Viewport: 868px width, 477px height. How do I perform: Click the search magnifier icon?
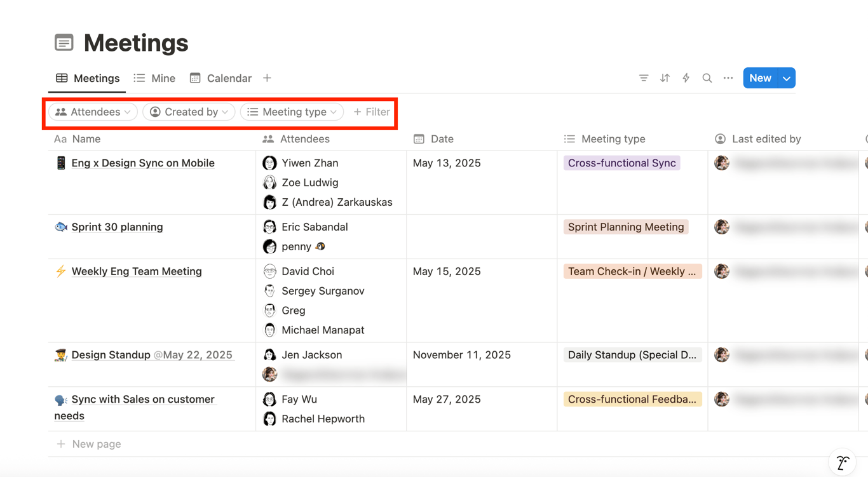(707, 78)
